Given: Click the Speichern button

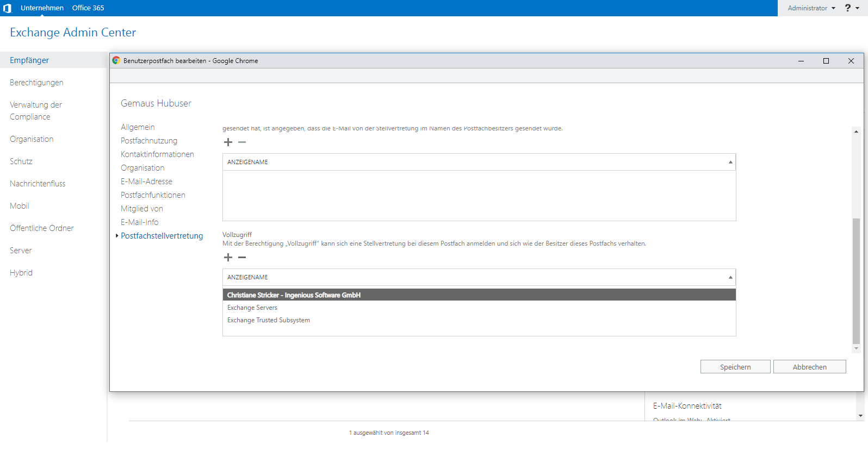Looking at the screenshot, I should coord(735,367).
